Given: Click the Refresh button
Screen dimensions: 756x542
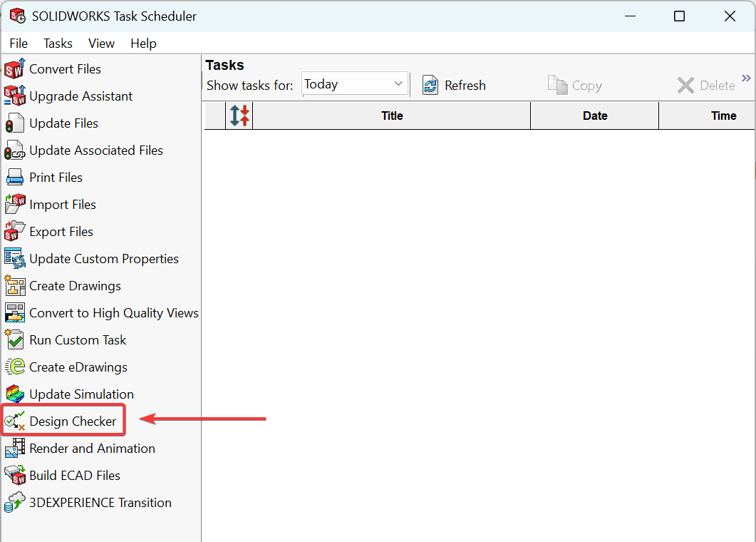Looking at the screenshot, I should 454,86.
